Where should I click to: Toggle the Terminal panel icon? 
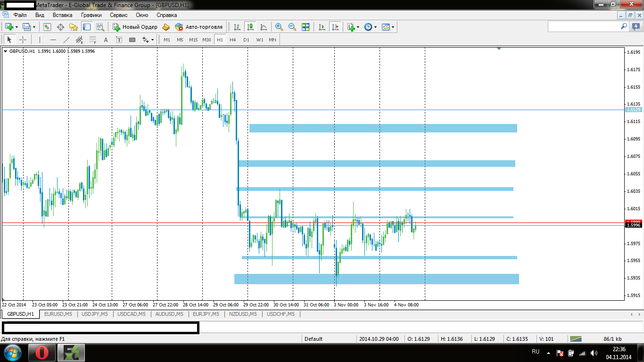pos(87,27)
